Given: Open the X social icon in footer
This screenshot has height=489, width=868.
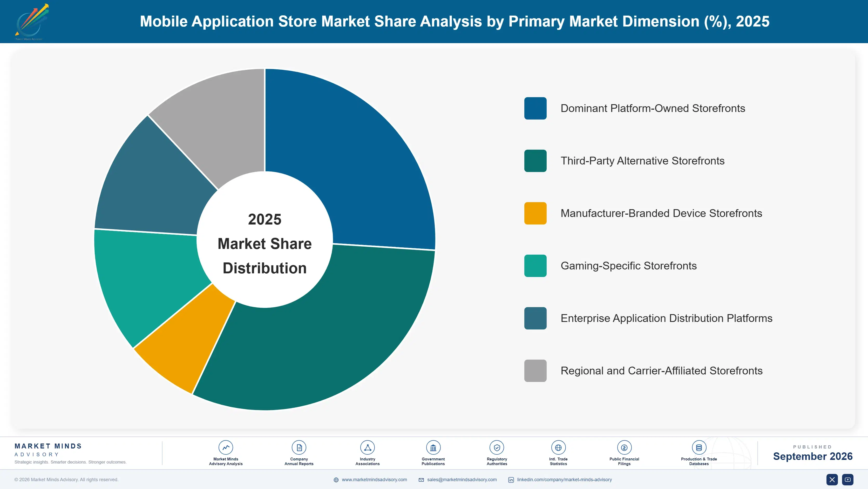Looking at the screenshot, I should 832,480.
